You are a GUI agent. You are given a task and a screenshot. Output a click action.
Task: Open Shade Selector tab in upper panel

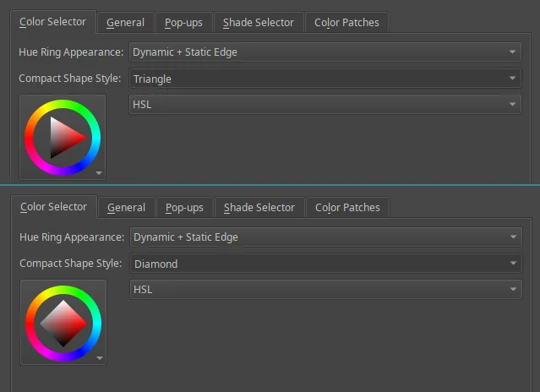[x=259, y=23]
